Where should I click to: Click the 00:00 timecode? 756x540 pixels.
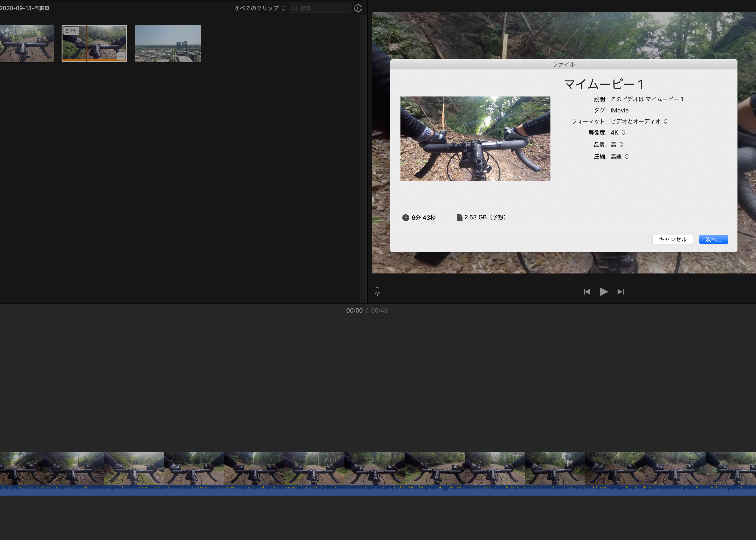354,310
